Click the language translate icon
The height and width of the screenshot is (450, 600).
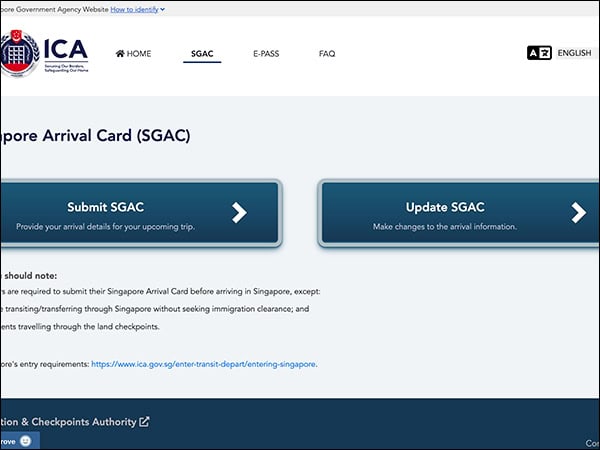click(x=539, y=53)
